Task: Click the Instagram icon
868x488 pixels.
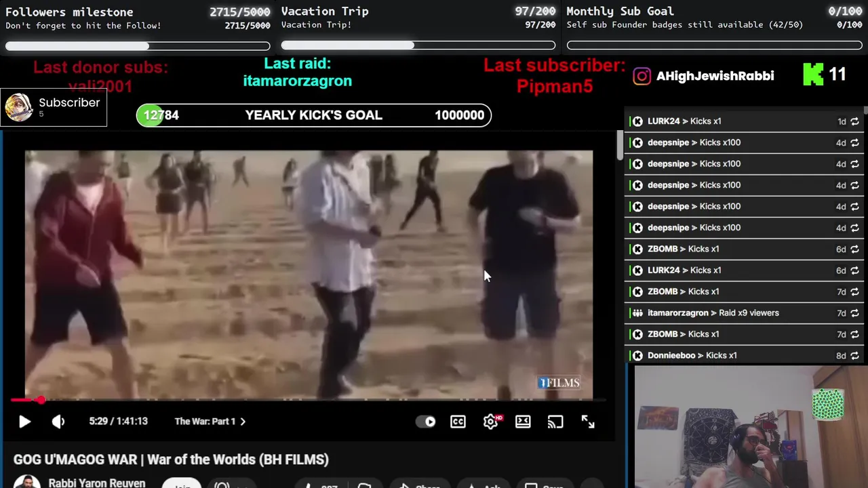Action: point(642,76)
